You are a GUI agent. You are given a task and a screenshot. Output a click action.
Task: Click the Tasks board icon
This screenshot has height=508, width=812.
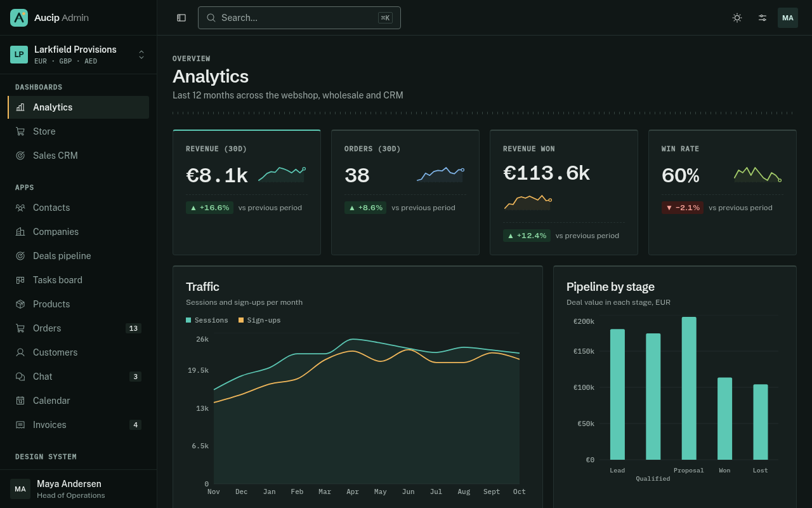pyautogui.click(x=20, y=280)
